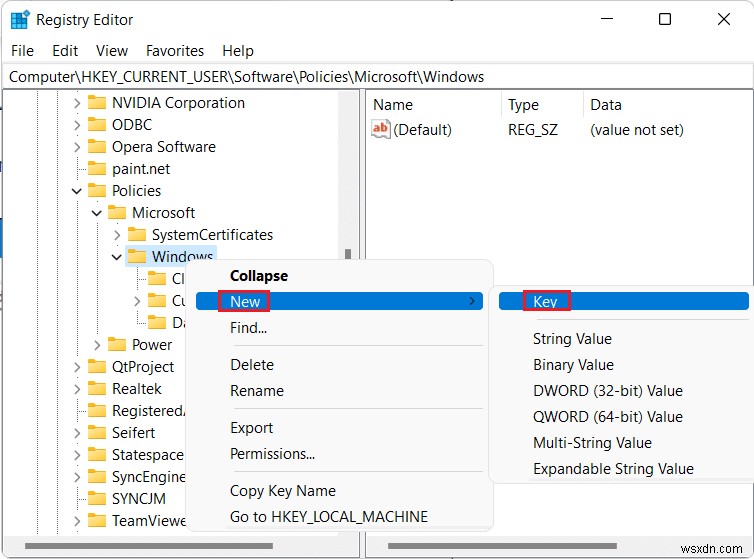Collapse the Microsoft tree node
The width and height of the screenshot is (754, 559).
pos(97,213)
